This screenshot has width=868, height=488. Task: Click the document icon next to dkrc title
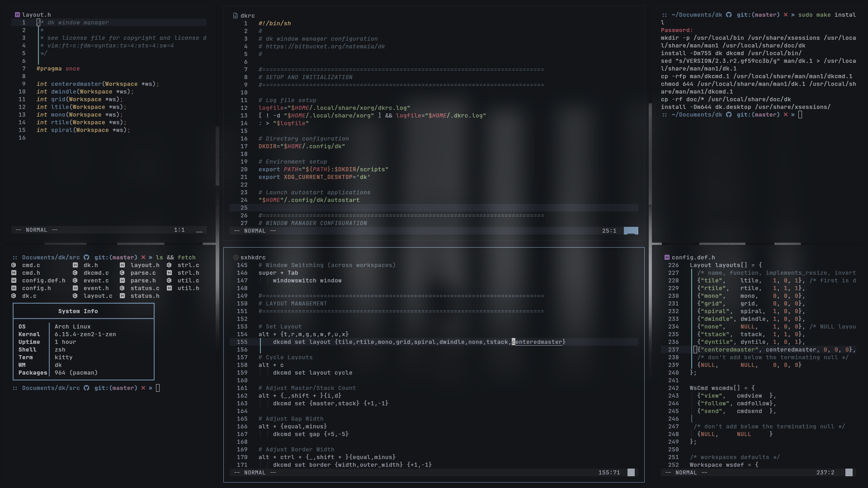pos(235,16)
